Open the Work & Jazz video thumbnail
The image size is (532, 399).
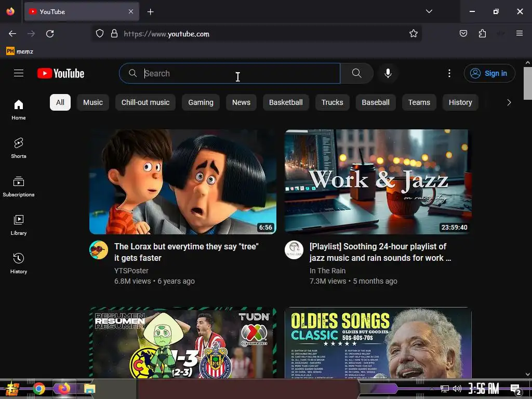pyautogui.click(x=378, y=182)
